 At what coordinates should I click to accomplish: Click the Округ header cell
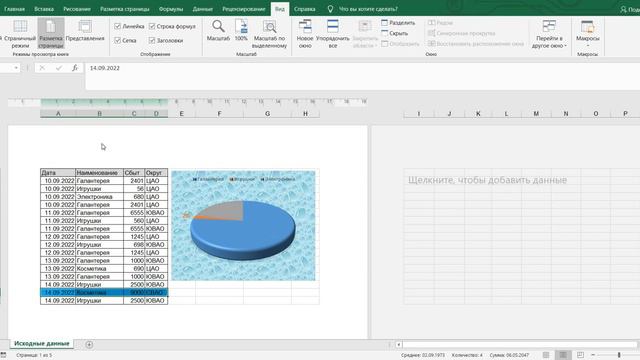click(156, 173)
